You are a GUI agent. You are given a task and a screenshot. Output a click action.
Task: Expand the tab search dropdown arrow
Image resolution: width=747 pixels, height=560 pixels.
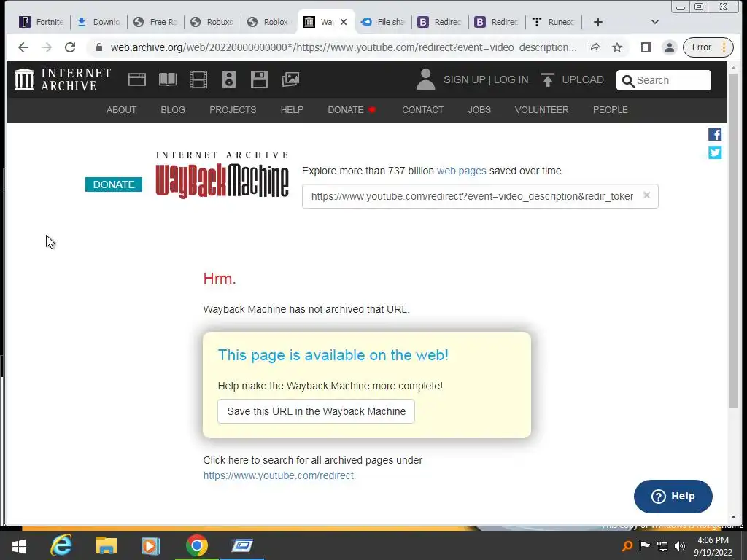tap(655, 22)
